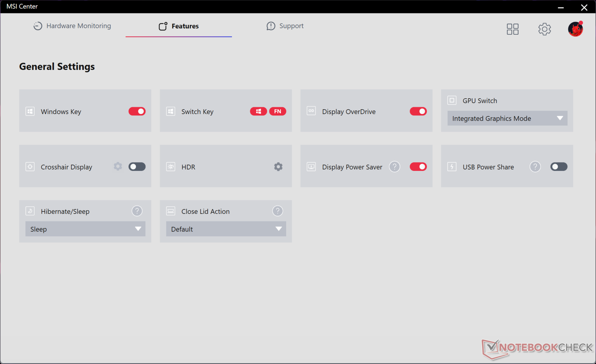Click the dragon profile avatar

(575, 29)
